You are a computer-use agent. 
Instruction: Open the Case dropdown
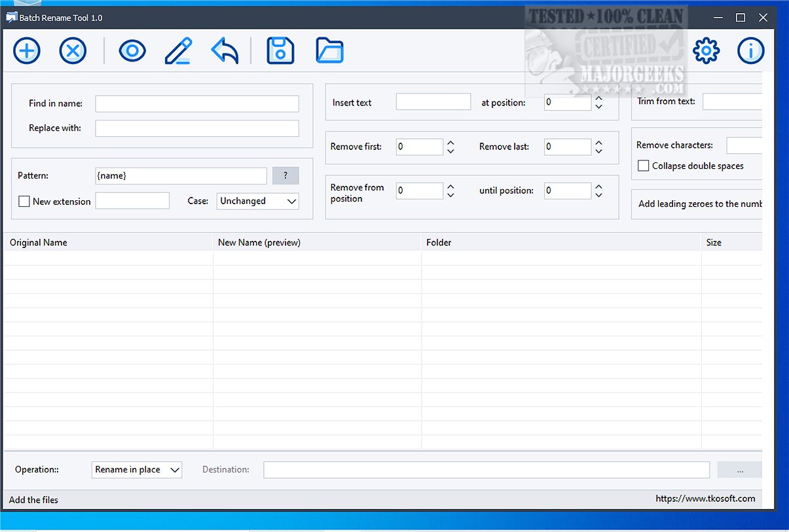pos(258,201)
